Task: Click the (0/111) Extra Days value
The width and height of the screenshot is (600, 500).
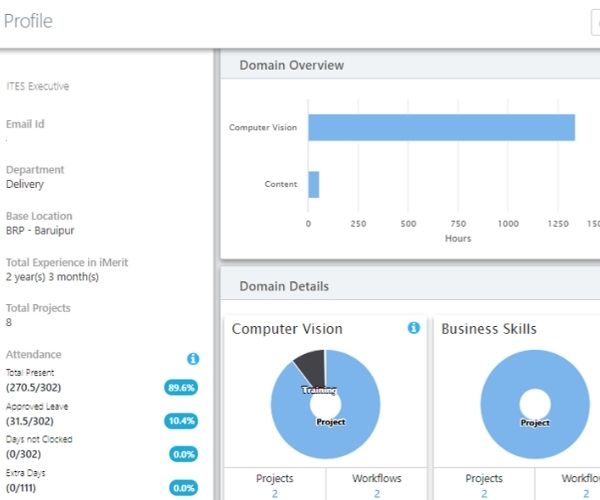Action: coord(21,488)
